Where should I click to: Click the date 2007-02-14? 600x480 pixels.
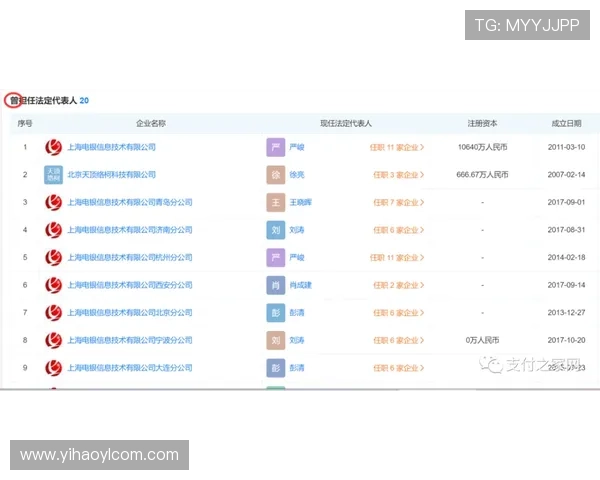point(566,175)
